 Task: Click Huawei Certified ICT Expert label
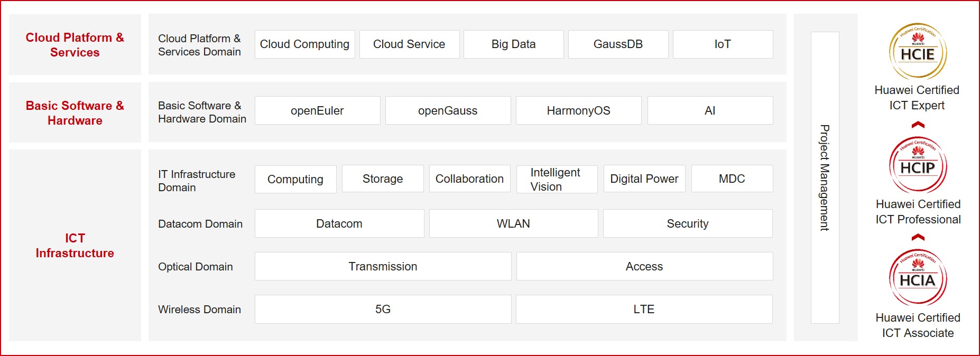point(917,98)
